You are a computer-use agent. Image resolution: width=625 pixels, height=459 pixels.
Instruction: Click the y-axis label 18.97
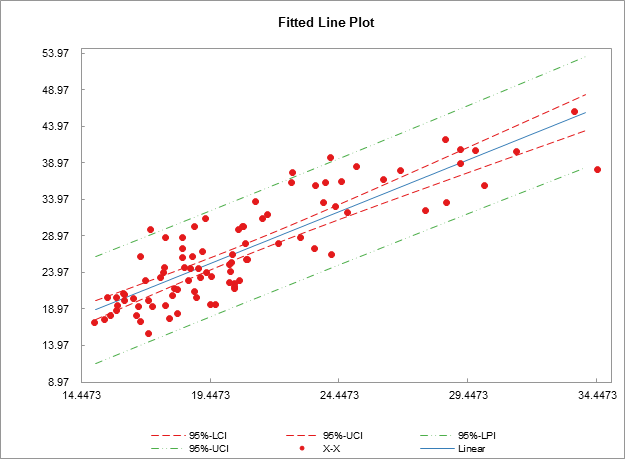tap(55, 308)
